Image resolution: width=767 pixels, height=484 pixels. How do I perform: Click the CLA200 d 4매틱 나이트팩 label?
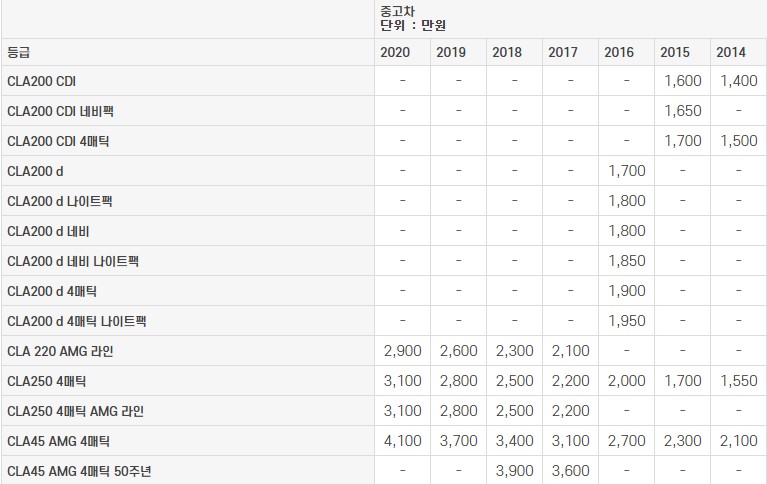(x=77, y=322)
